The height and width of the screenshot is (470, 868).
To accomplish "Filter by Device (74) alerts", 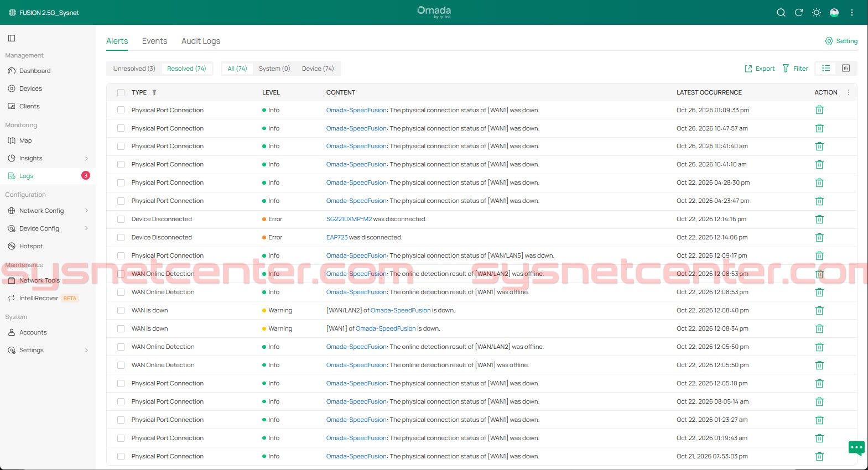I will click(318, 69).
